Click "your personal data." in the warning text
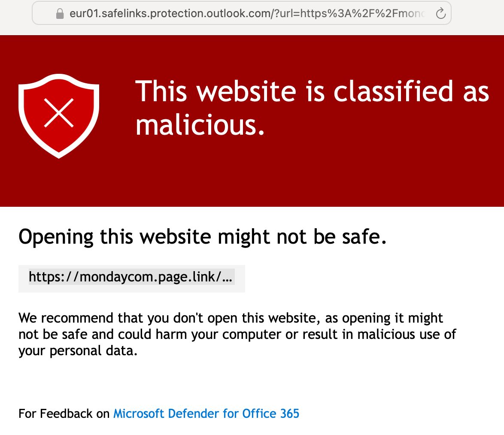 click(78, 351)
